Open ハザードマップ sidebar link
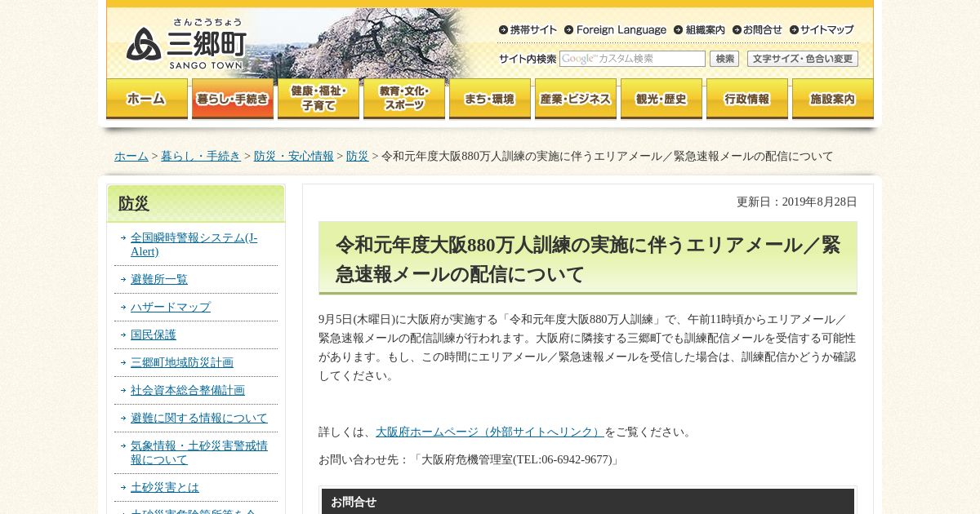 coord(171,307)
